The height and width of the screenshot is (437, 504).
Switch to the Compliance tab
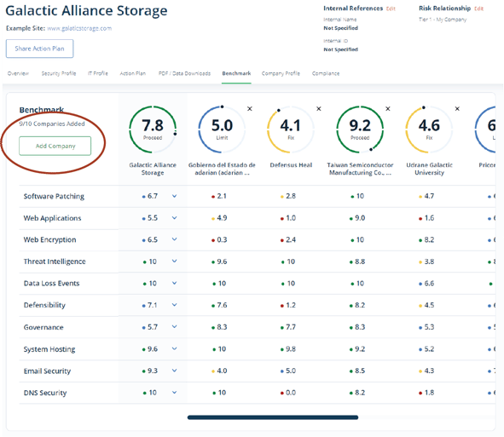(326, 73)
